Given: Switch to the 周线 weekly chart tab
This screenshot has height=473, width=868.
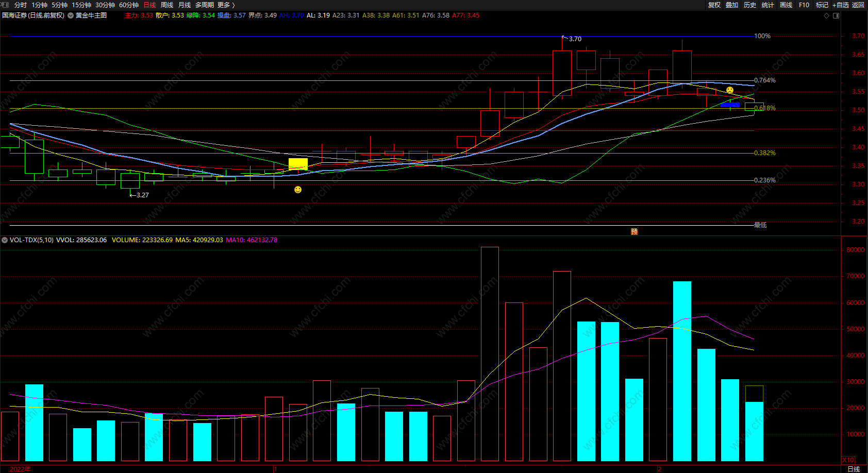Looking at the screenshot, I should (167, 5).
